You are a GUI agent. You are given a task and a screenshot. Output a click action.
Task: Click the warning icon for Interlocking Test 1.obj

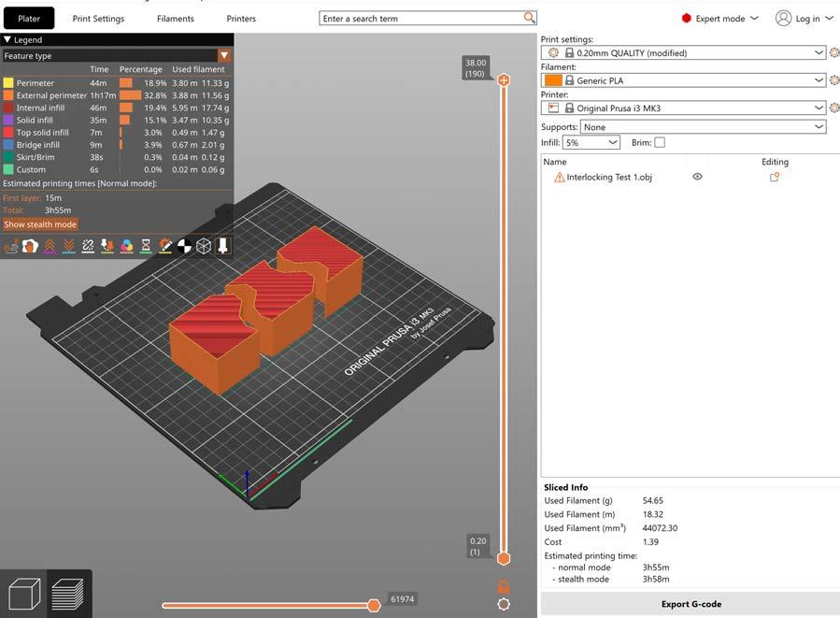(560, 177)
